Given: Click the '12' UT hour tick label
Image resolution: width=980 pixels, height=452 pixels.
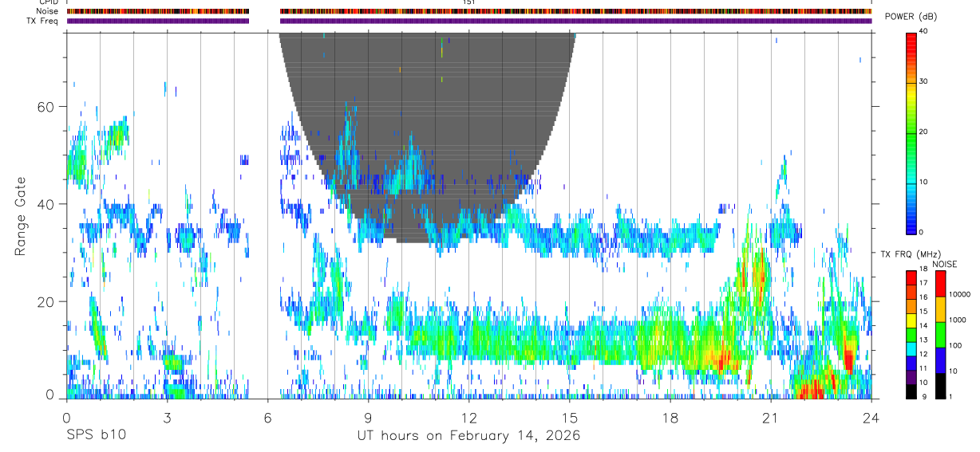Looking at the screenshot, I should 468,418.
